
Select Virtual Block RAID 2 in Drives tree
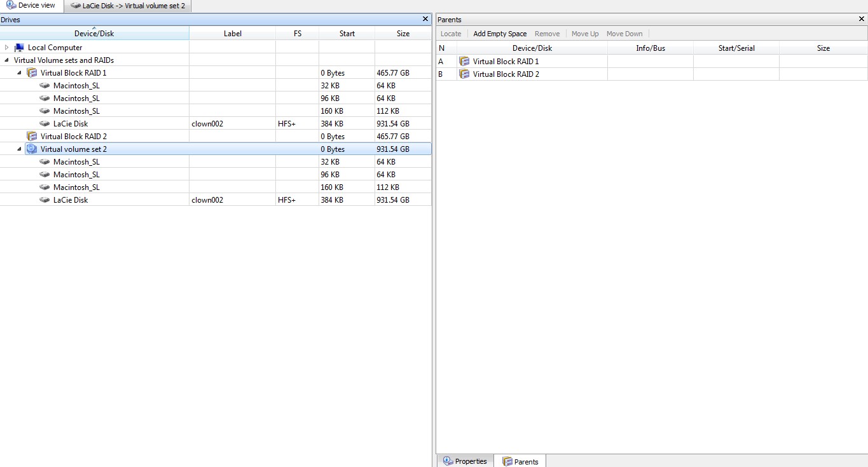click(x=73, y=137)
